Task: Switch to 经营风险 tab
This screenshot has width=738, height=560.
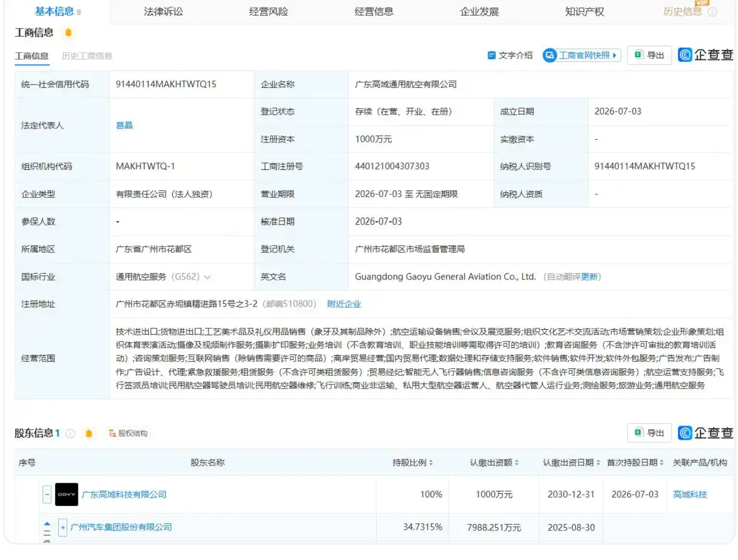Action: (x=269, y=12)
